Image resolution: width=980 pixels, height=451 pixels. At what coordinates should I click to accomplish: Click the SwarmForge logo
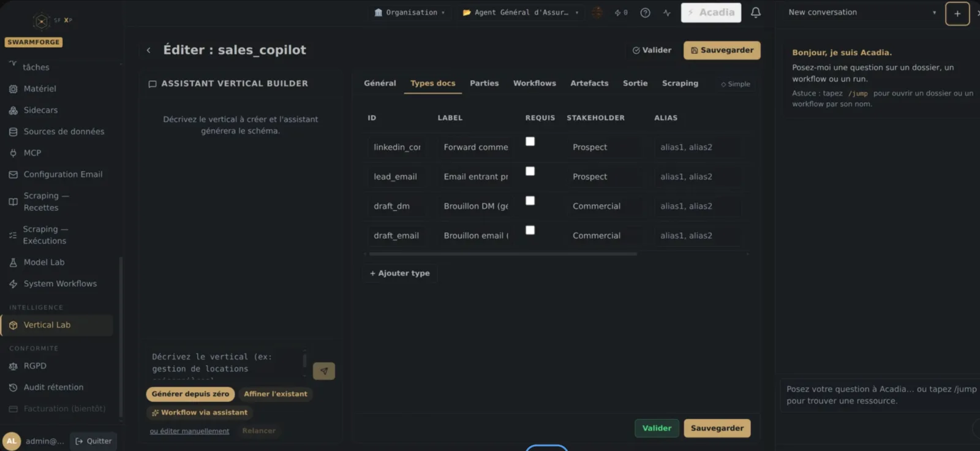tap(41, 22)
